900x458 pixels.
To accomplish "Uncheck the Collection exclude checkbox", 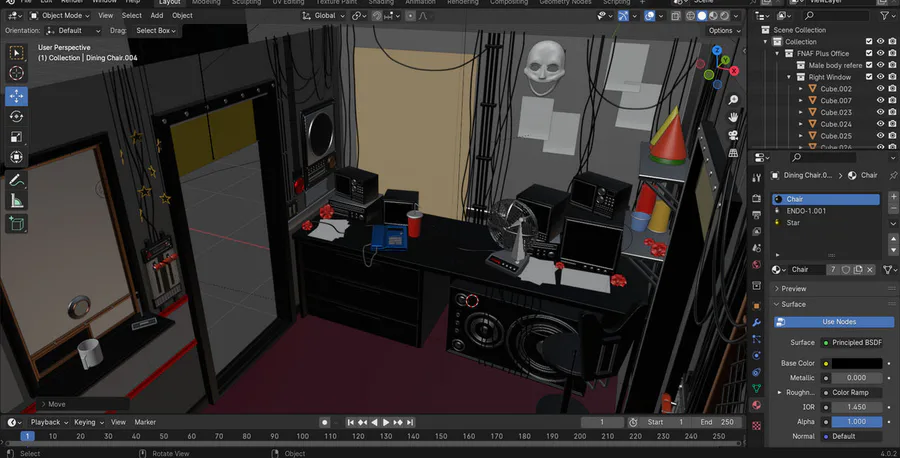I will [868, 41].
